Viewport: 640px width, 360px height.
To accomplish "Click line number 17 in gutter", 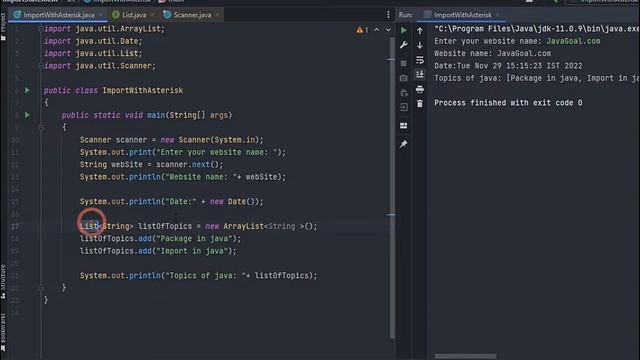I will click(15, 226).
